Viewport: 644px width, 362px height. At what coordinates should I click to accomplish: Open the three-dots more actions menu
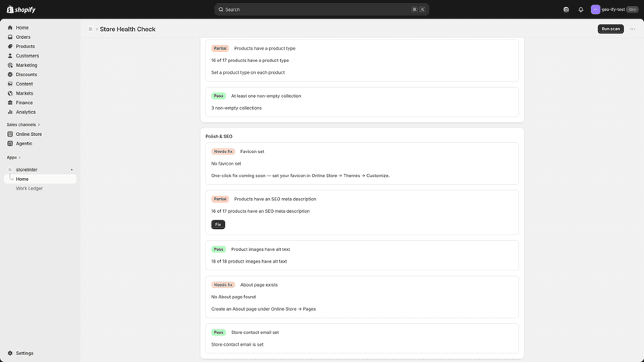(x=632, y=30)
